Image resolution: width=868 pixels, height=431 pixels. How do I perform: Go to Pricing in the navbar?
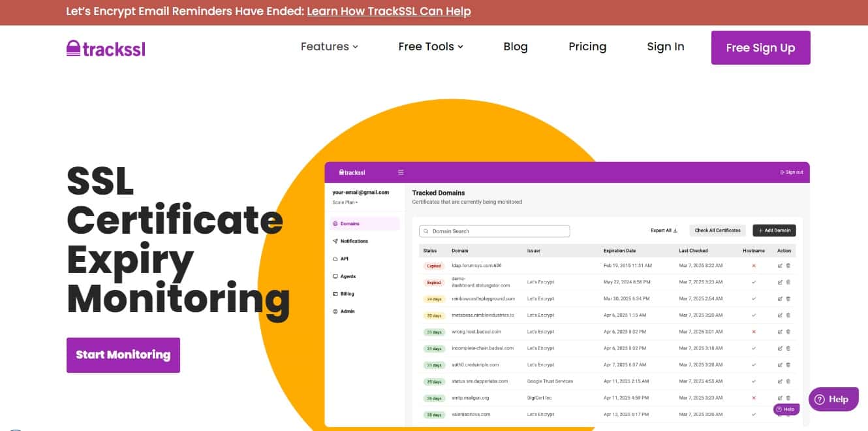[x=587, y=46]
